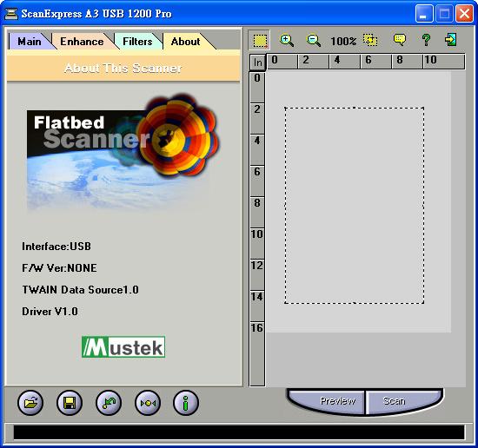Open help via green question mark

[x=426, y=40]
